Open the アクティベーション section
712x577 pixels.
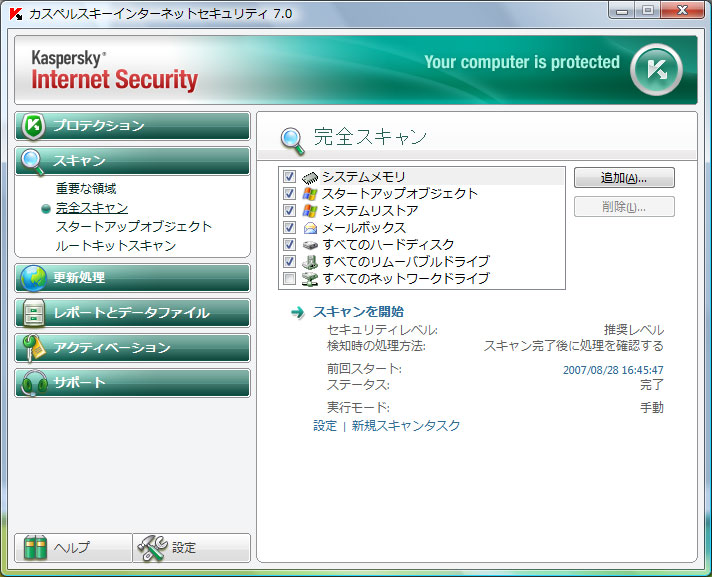tap(133, 348)
